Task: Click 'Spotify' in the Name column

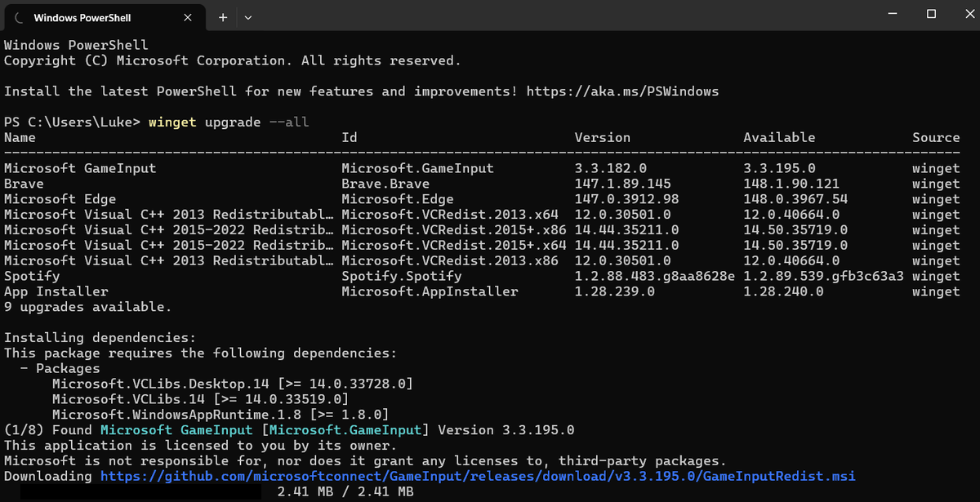Action: pyautogui.click(x=32, y=277)
